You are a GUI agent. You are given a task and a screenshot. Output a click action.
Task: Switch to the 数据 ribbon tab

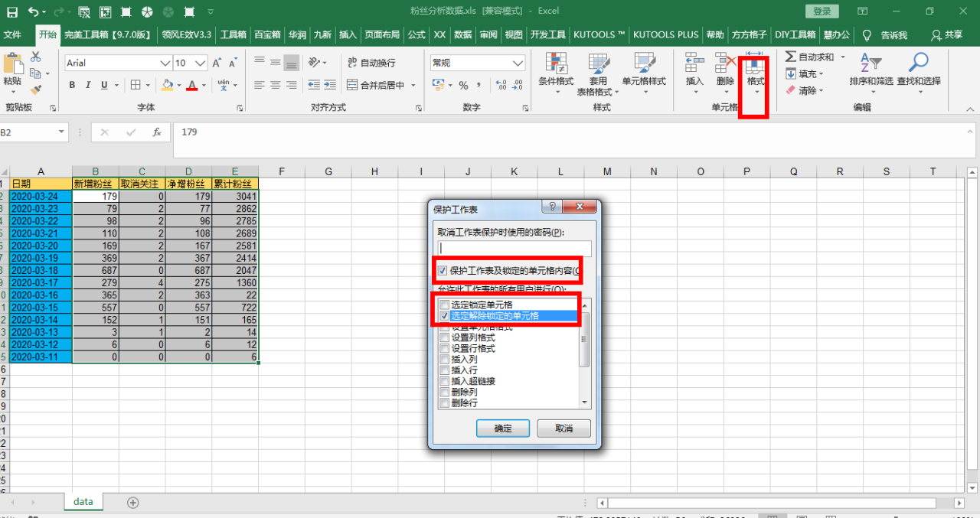[x=462, y=35]
